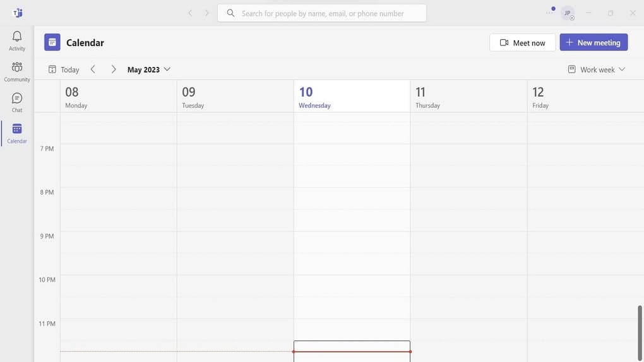The height and width of the screenshot is (362, 644).
Task: Show the previous week in the calendar
Action: point(93,69)
